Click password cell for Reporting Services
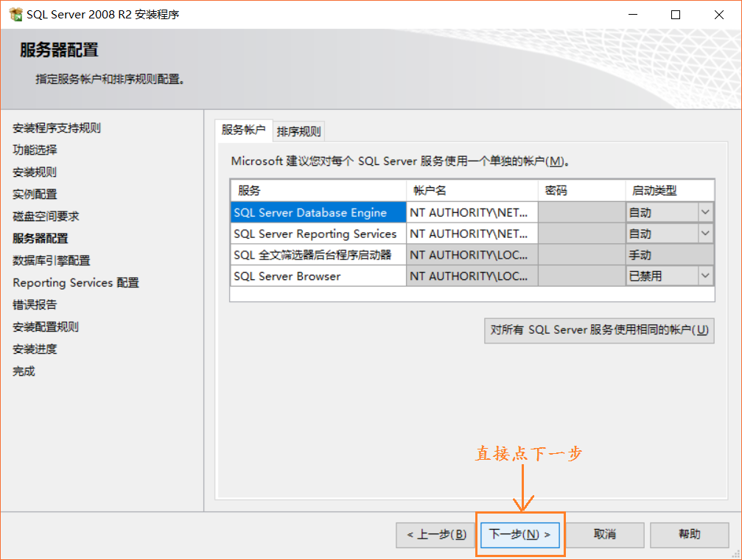 [581, 234]
